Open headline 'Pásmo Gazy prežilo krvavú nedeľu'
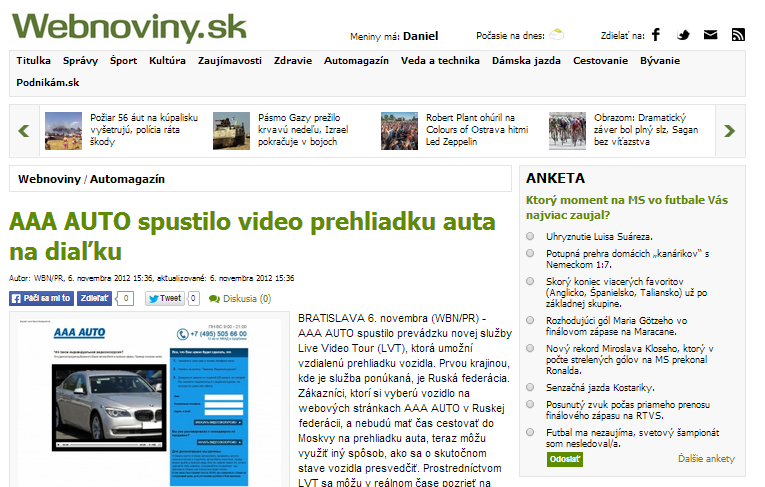The image size is (765, 487). click(x=303, y=130)
